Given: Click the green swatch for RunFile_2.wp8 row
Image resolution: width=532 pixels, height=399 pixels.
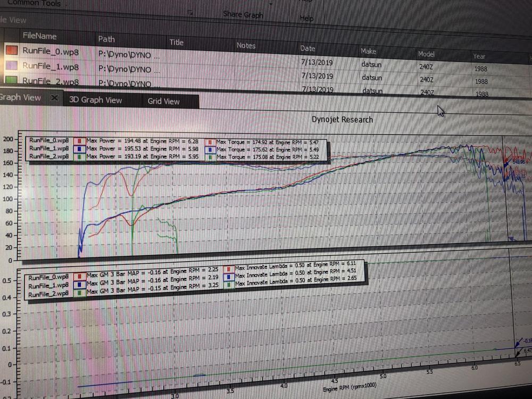Looking at the screenshot, I should pyautogui.click(x=12, y=80).
